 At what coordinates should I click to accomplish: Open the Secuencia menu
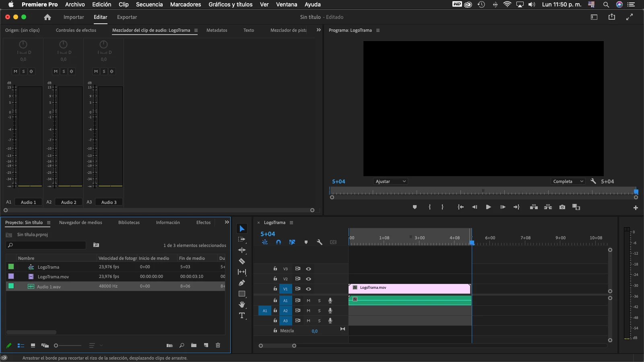(x=149, y=4)
